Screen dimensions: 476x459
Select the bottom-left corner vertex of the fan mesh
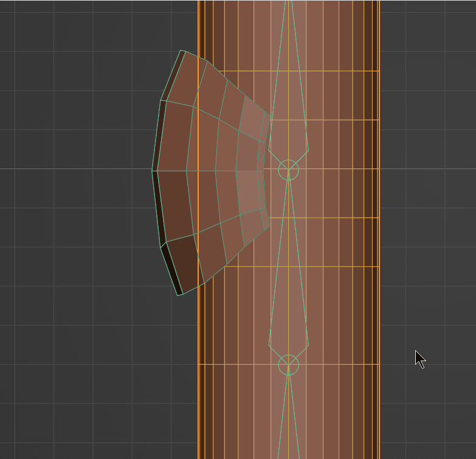tap(178, 295)
